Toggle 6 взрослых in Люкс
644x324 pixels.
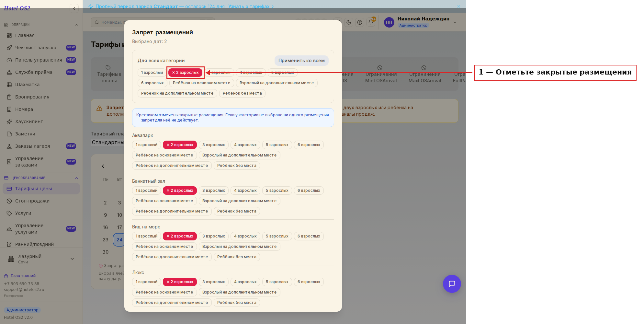click(x=309, y=282)
